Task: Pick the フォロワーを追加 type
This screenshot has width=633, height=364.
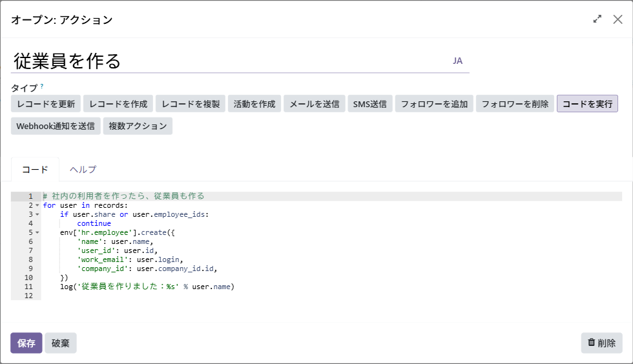Action: tap(434, 104)
